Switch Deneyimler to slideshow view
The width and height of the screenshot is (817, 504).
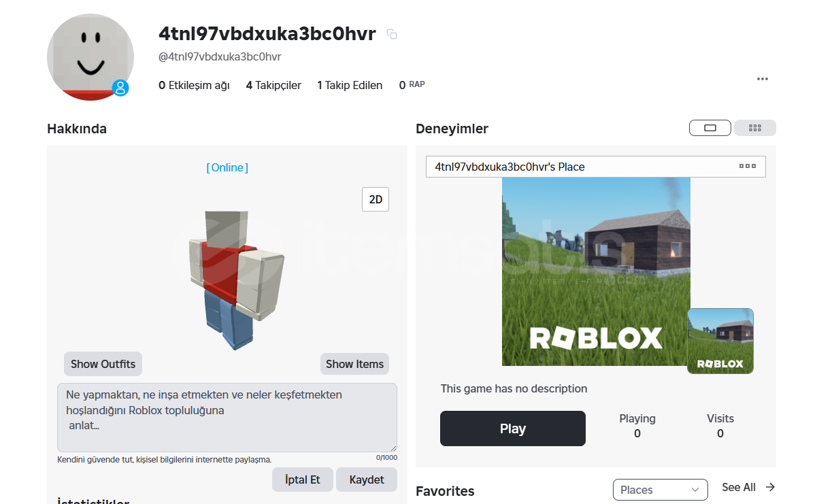[x=710, y=128]
